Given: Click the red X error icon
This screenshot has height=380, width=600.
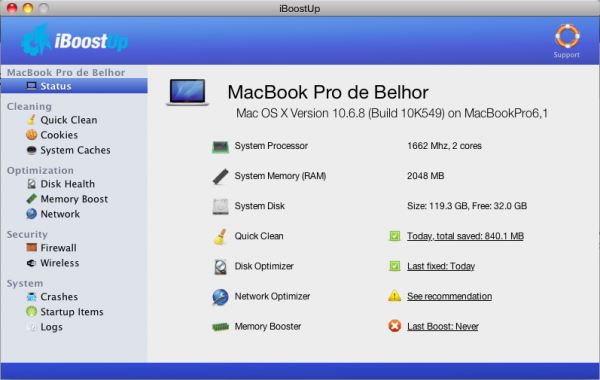Looking at the screenshot, I should coord(395,326).
